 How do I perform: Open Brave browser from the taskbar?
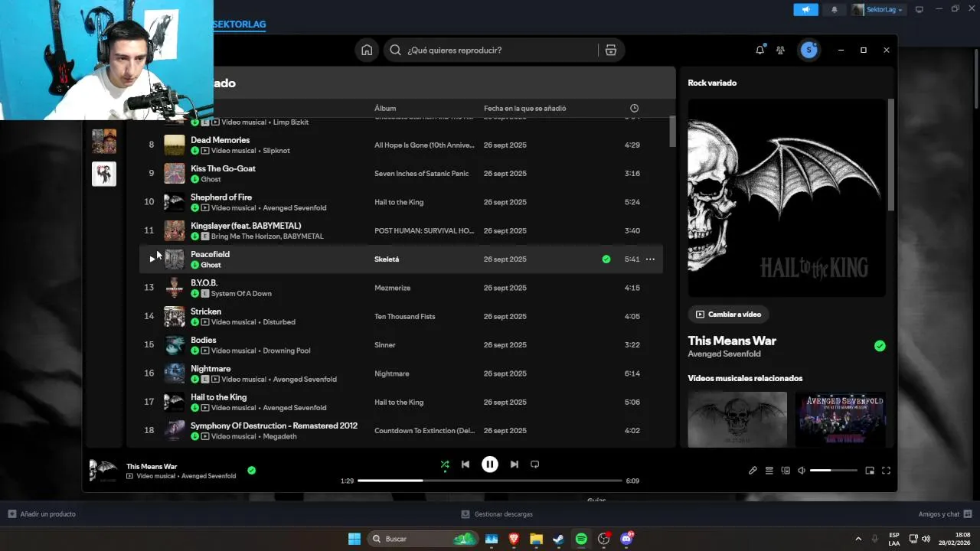[514, 539]
